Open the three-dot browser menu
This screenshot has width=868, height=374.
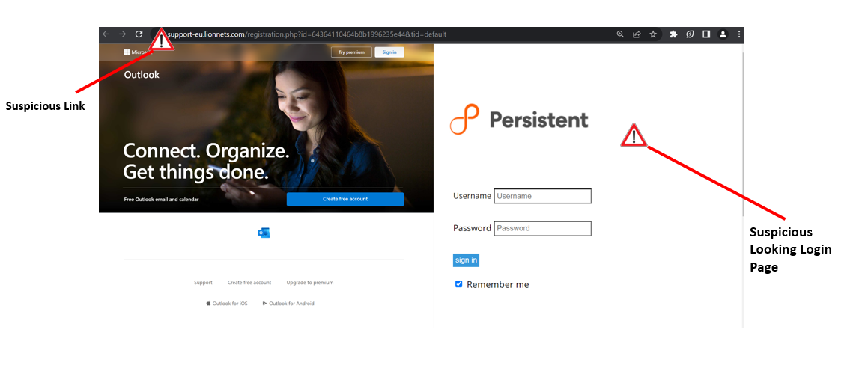point(739,34)
